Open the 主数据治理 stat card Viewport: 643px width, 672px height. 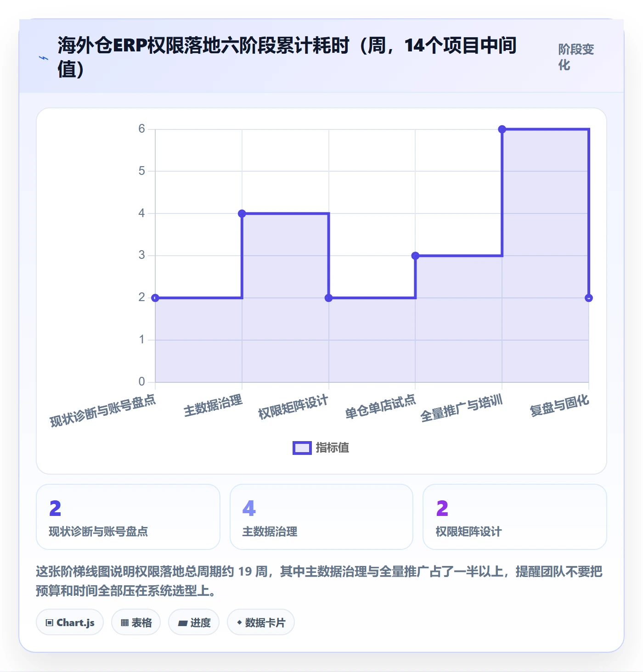[x=321, y=517]
